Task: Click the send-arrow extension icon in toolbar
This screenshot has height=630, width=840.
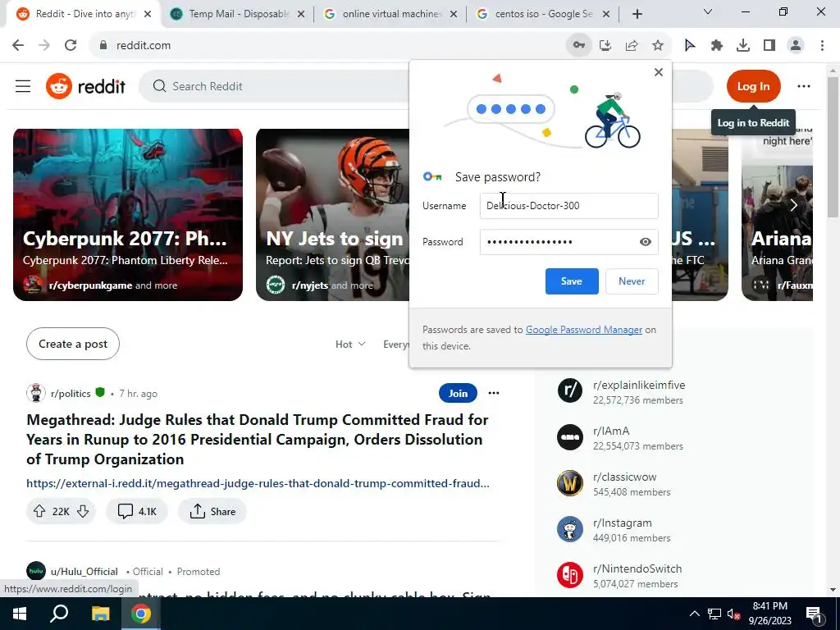Action: (x=690, y=46)
